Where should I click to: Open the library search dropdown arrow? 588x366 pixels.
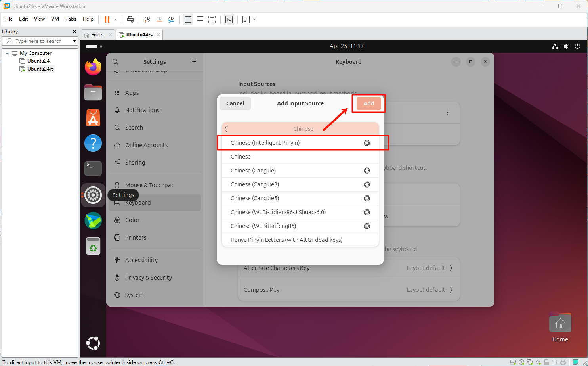pyautogui.click(x=74, y=41)
